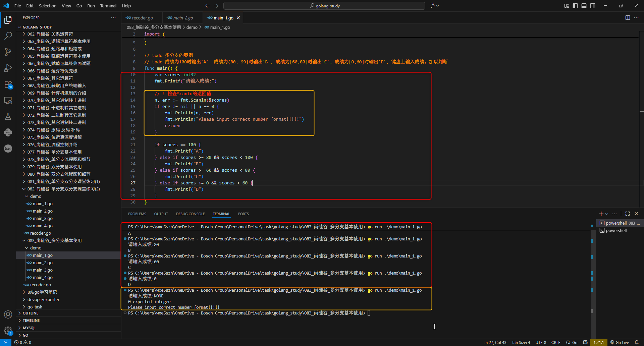This screenshot has width=644, height=346.
Task: Open the Selection menu
Action: pos(48,6)
